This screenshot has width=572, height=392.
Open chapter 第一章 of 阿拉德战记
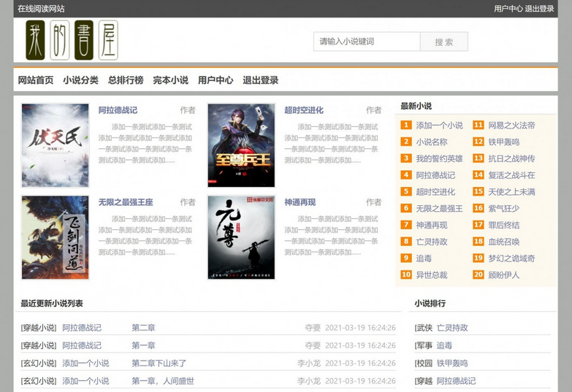(x=143, y=345)
